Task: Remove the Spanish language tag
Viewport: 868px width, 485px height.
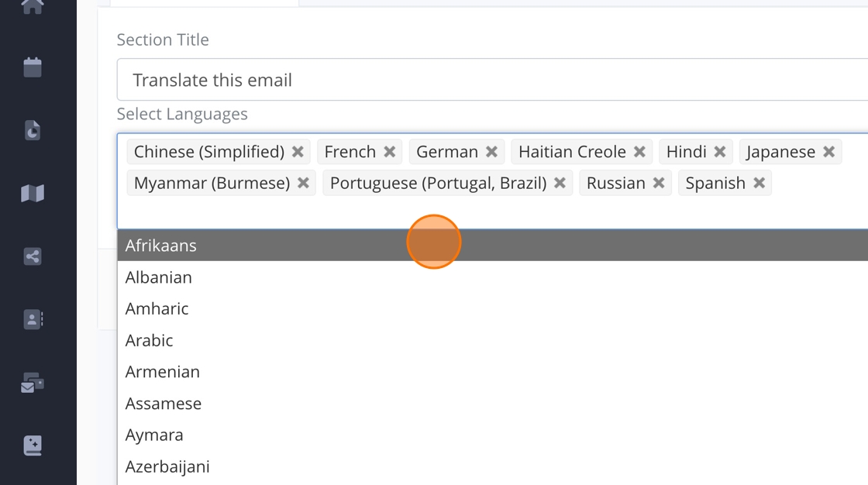Action: 759,184
